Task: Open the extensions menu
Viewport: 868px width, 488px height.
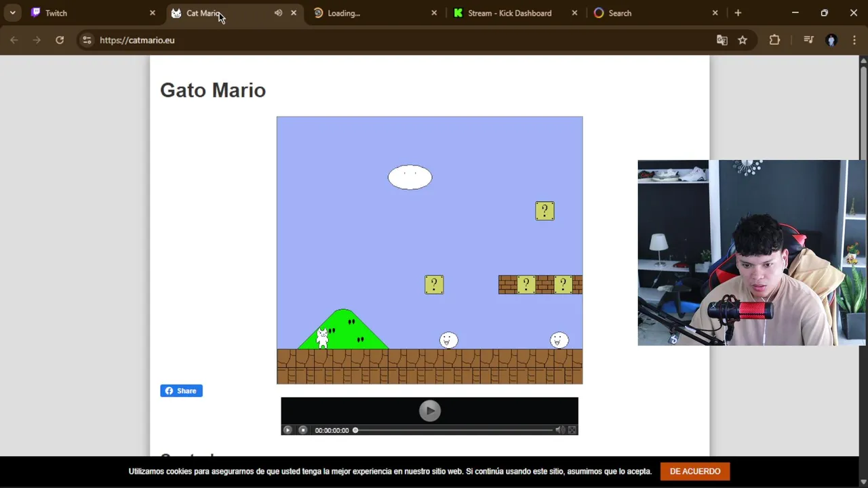Action: [774, 40]
